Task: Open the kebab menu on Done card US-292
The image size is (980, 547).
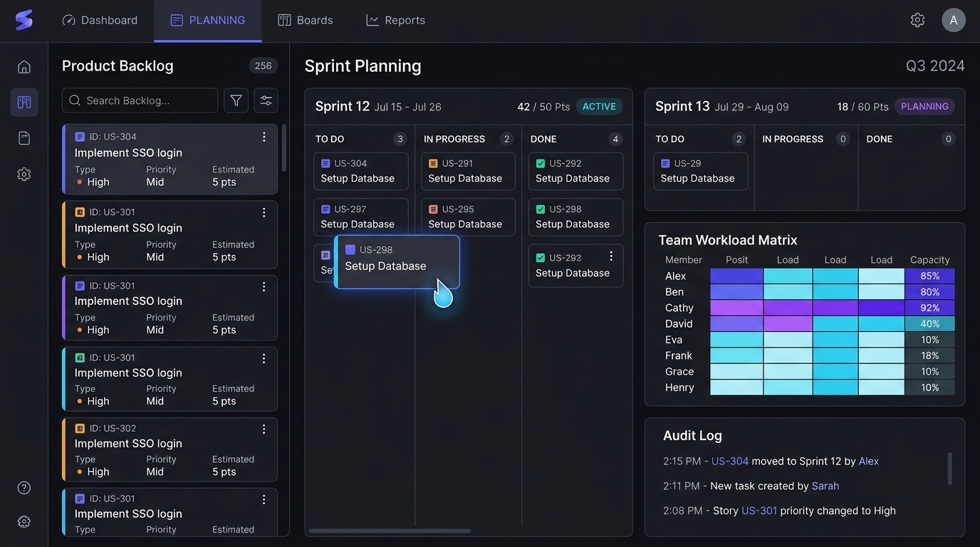Action: (611, 256)
